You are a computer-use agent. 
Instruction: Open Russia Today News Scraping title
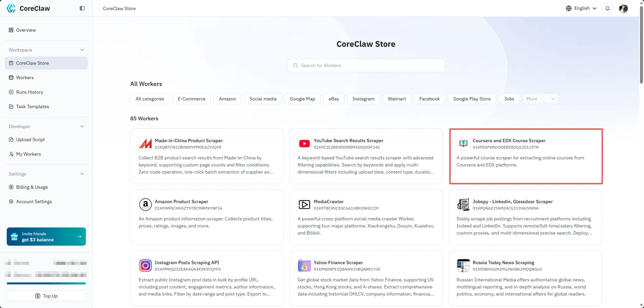click(503, 263)
